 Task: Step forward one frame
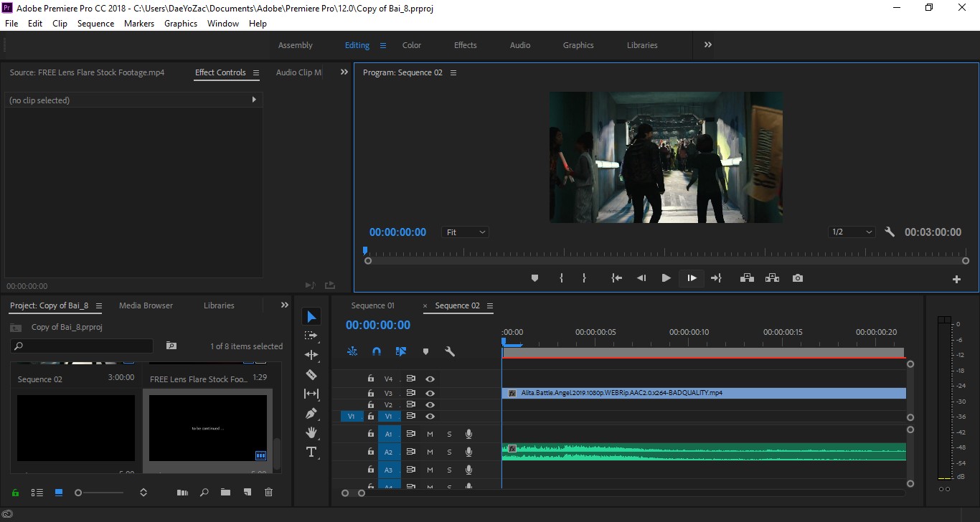click(x=692, y=278)
